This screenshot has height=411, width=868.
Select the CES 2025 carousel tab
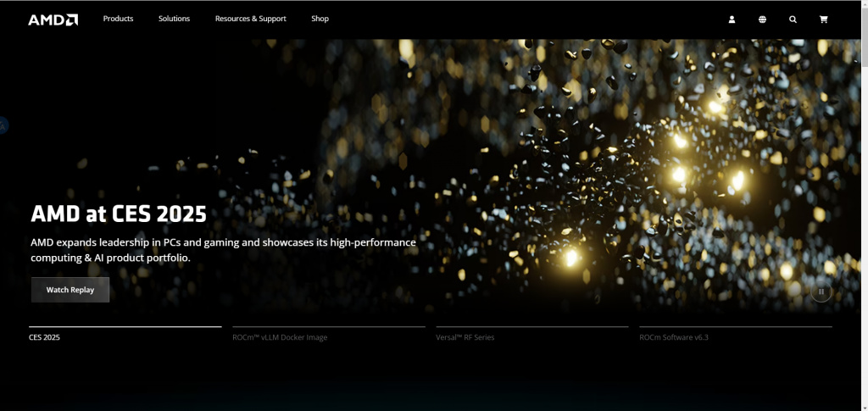125,334
